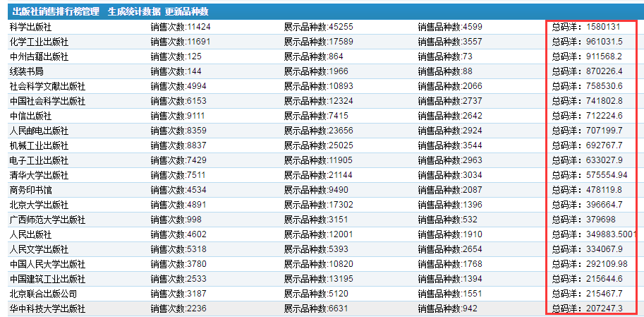Image resolution: width=644 pixels, height=317 pixels.
Task: Select the 商务印书馆 publisher entry
Action: click(x=30, y=190)
